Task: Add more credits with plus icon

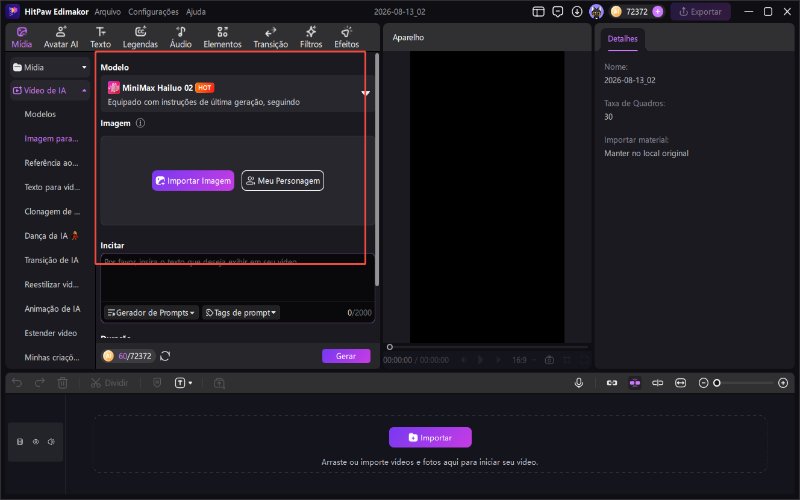Action: click(658, 11)
